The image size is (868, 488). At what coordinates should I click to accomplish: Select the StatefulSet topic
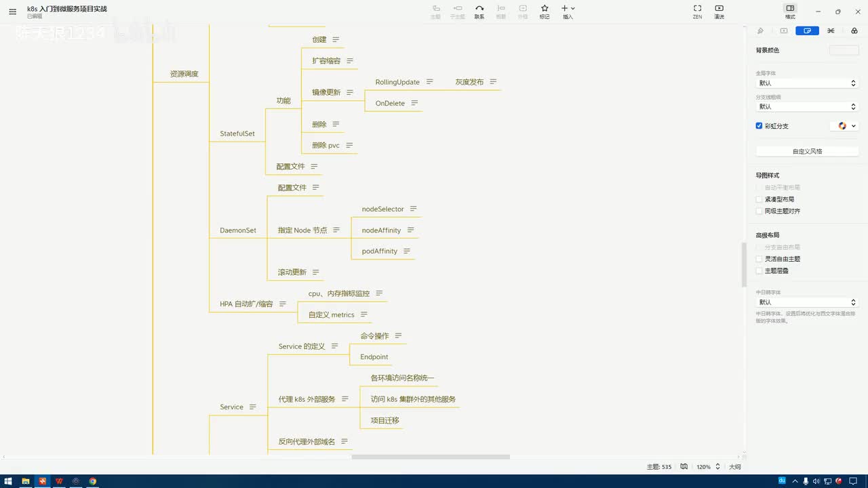237,134
